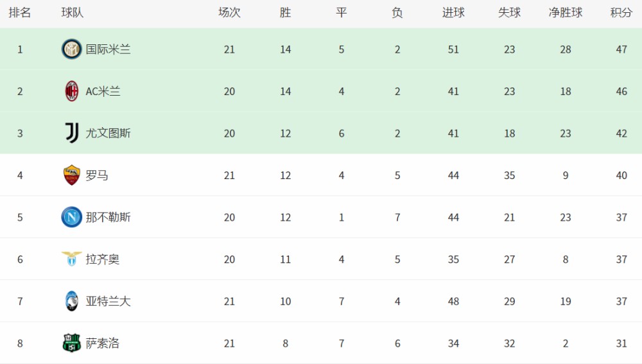Open the AC米兰 team link
The image size is (642, 364).
[x=103, y=91]
